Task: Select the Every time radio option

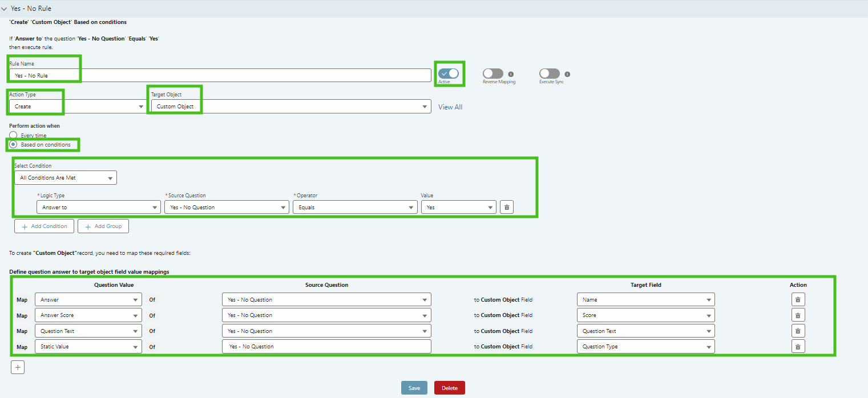Action: point(13,136)
